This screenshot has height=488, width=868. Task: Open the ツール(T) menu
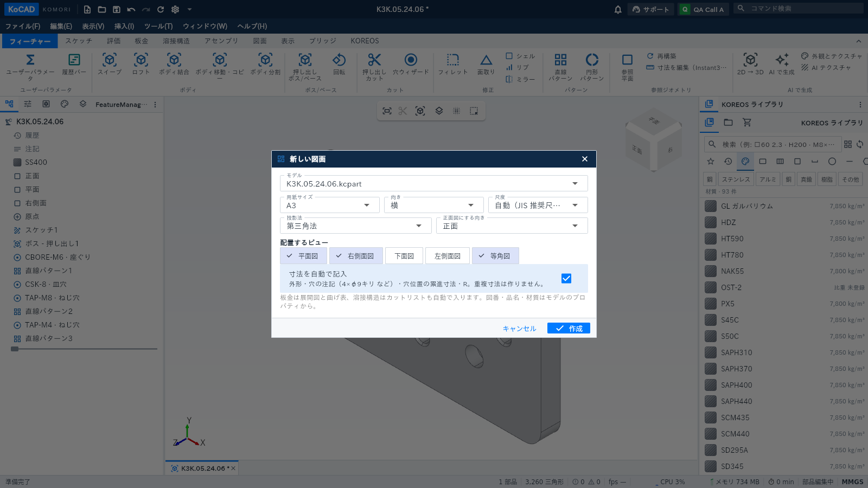click(x=158, y=26)
